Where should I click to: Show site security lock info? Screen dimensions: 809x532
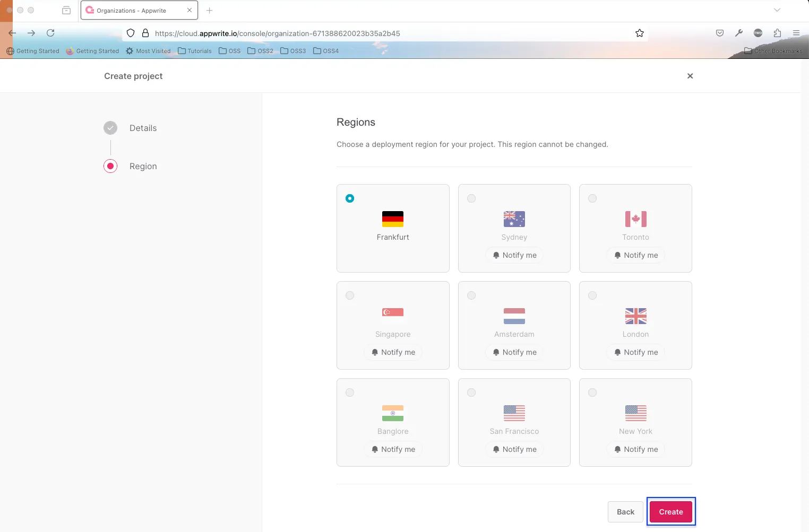coord(145,33)
